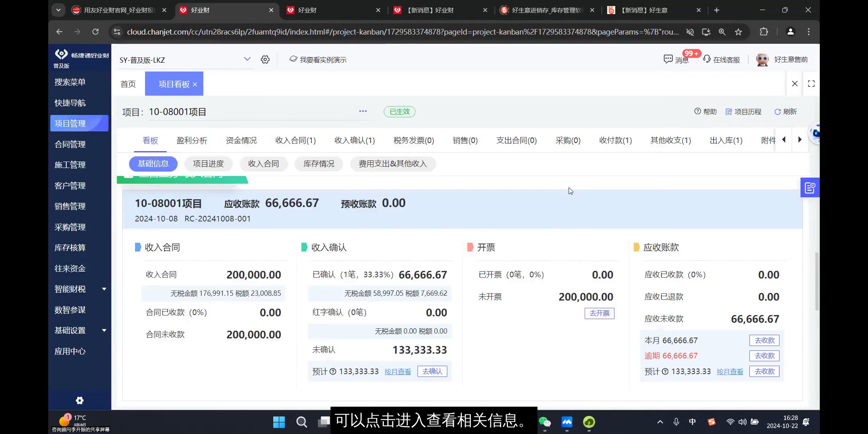The height and width of the screenshot is (434, 868).
Task: Click the 去开票 button
Action: click(x=599, y=313)
